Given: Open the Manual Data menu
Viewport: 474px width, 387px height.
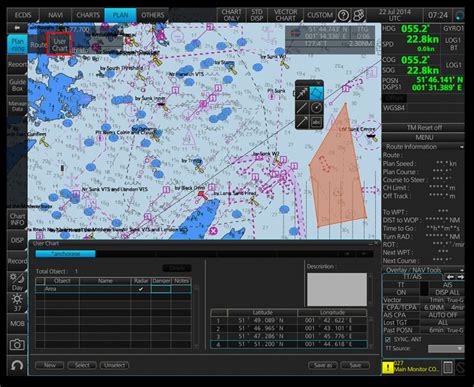Looking at the screenshot, I should (17, 106).
